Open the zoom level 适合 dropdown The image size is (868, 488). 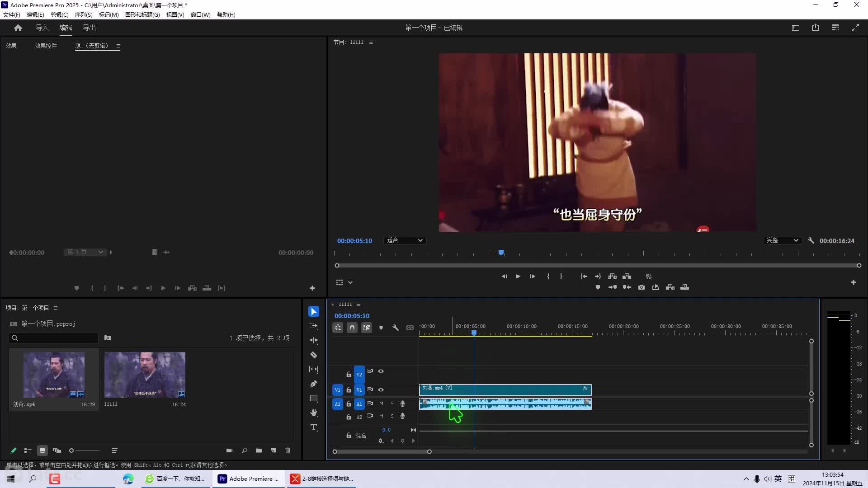tap(405, 240)
